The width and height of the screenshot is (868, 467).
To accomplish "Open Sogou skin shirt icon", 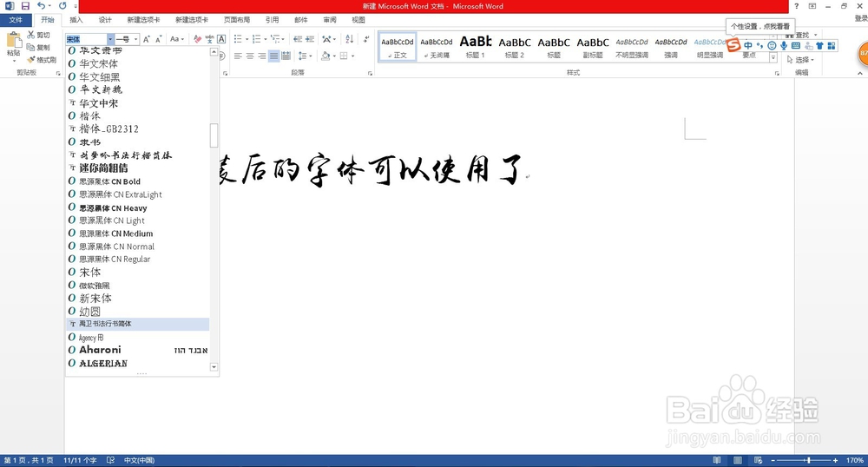I will [820, 45].
